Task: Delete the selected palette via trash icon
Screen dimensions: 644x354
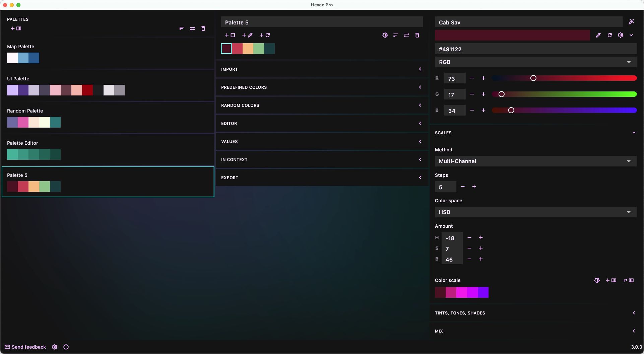Action: click(417, 35)
